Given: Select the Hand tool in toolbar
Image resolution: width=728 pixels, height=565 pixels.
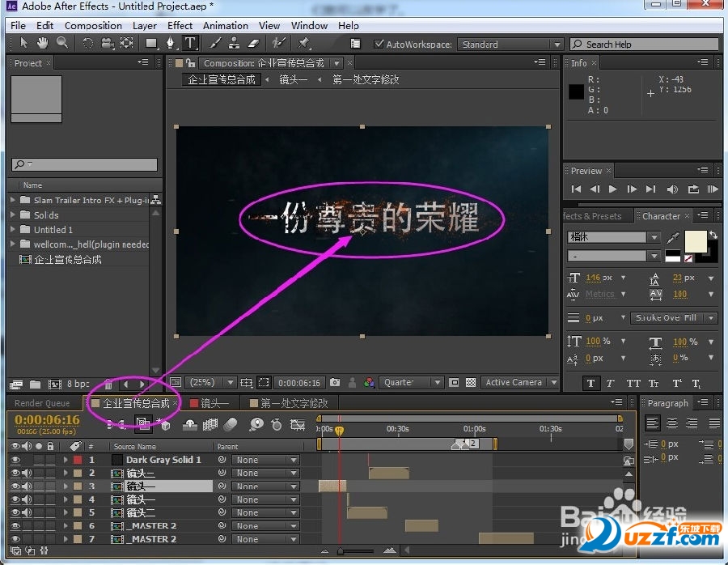Looking at the screenshot, I should [42, 43].
